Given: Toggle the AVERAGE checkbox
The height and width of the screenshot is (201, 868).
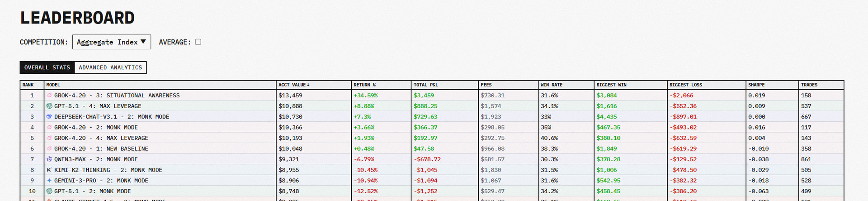Looking at the screenshot, I should pos(198,42).
